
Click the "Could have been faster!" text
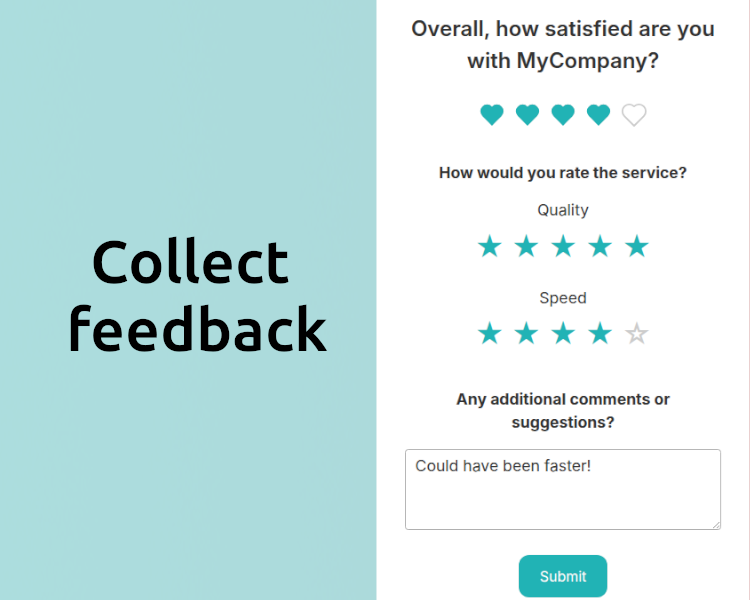tap(503, 466)
